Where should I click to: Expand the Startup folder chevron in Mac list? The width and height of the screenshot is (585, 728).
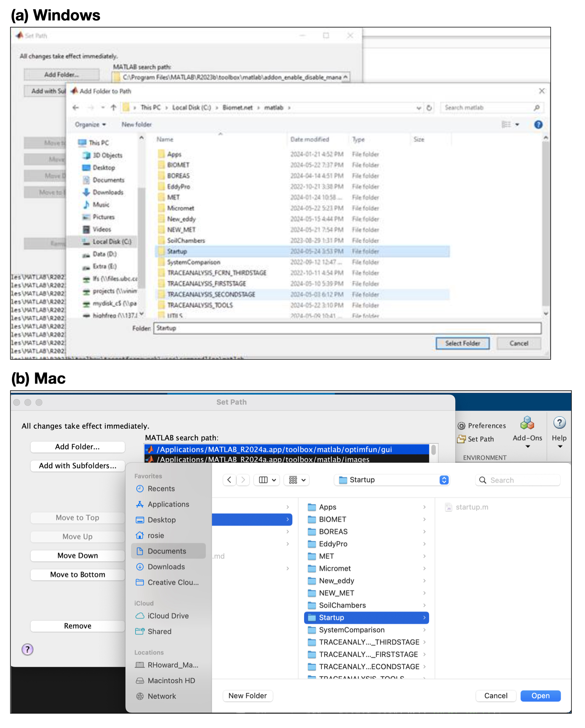(x=424, y=618)
